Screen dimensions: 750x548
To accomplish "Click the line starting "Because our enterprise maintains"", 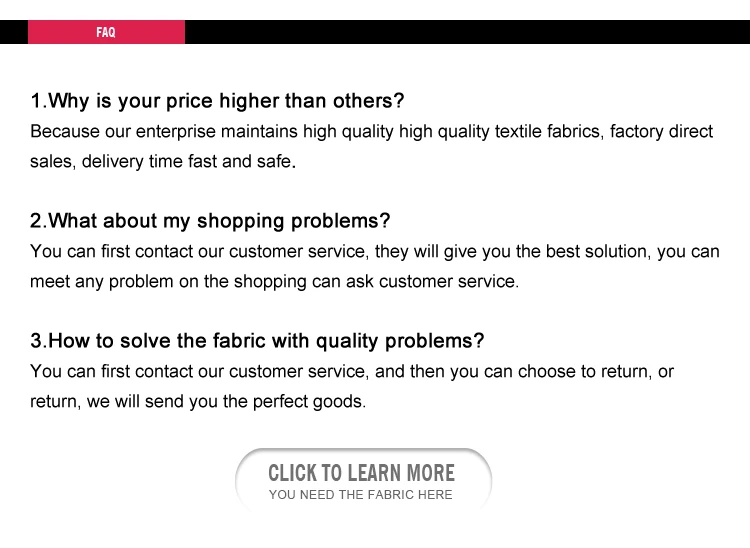I will click(371, 132).
